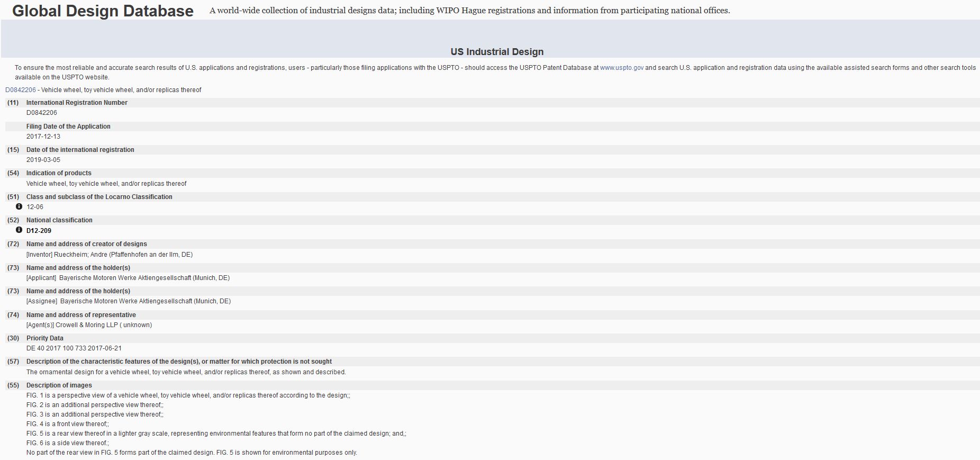Viewport: 980px width, 460px height.
Task: Click the FIG. 1 perspective view description
Action: (x=188, y=395)
